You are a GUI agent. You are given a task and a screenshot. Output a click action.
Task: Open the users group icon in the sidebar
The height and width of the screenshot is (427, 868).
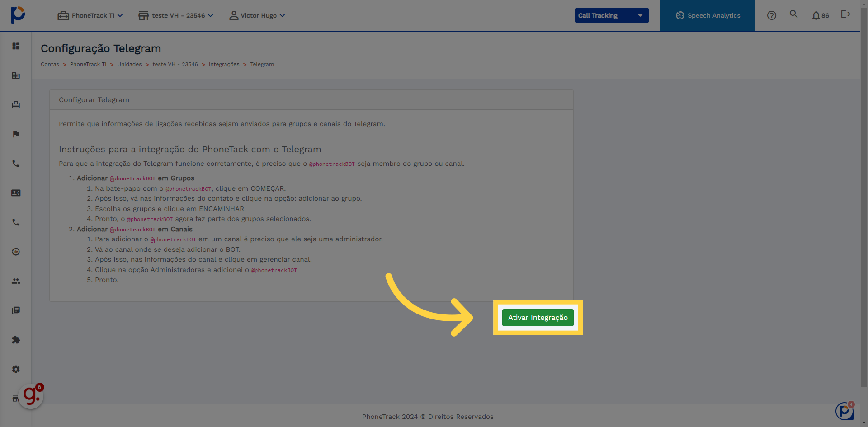16,281
